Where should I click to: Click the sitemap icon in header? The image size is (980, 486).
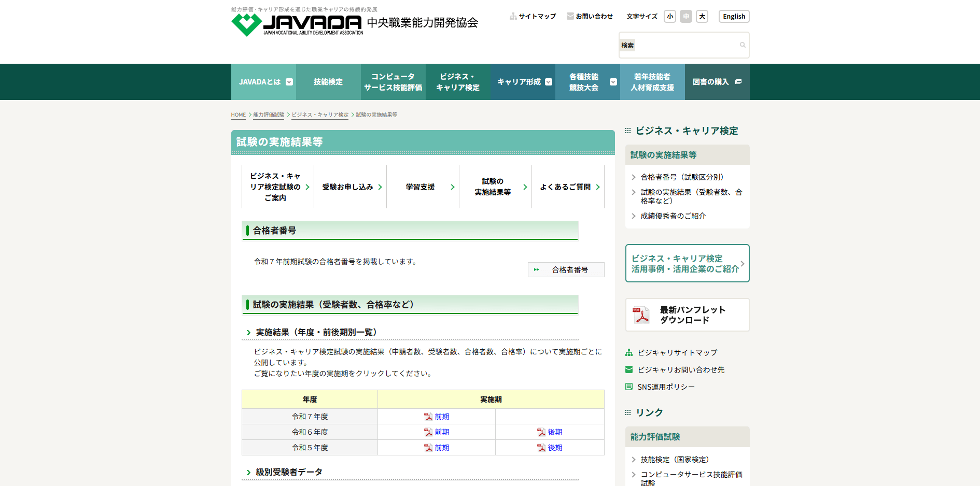point(513,17)
